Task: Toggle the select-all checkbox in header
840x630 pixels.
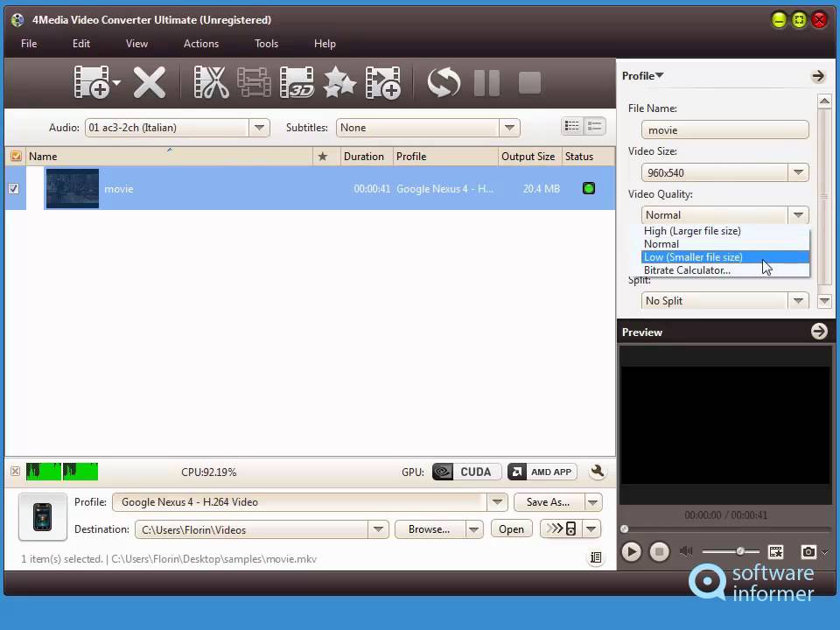Action: (x=16, y=156)
